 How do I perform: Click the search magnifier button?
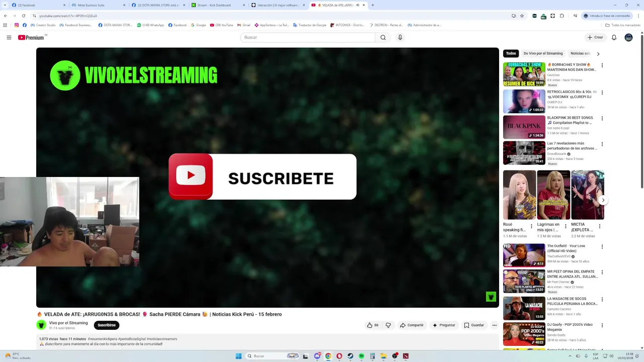click(x=383, y=37)
